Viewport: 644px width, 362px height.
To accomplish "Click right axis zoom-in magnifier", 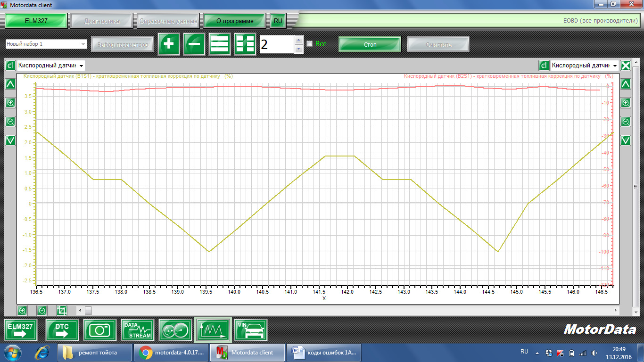I will click(x=626, y=103).
